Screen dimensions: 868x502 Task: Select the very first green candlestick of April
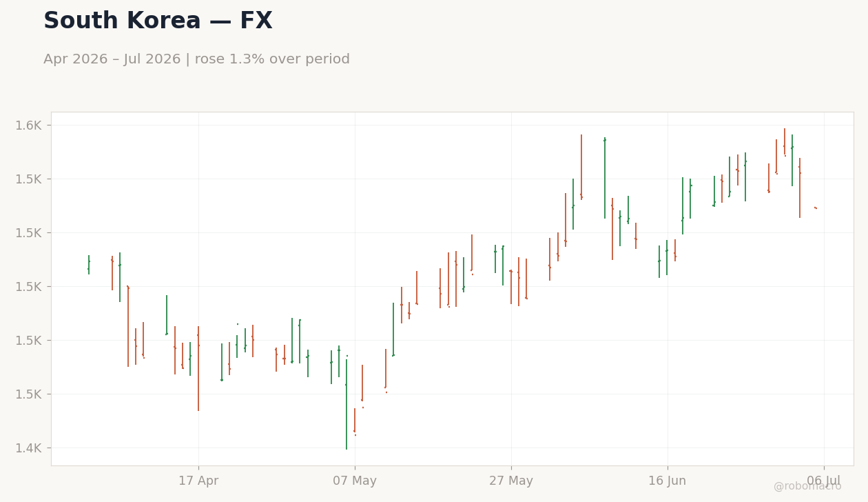click(x=89, y=265)
